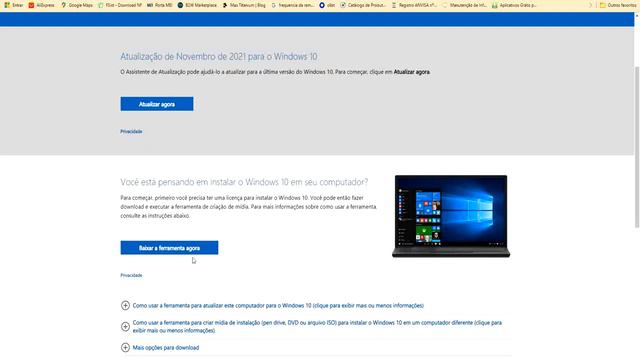Open the Outros favoritos folder
640x360 pixels.
pyautogui.click(x=618, y=5)
